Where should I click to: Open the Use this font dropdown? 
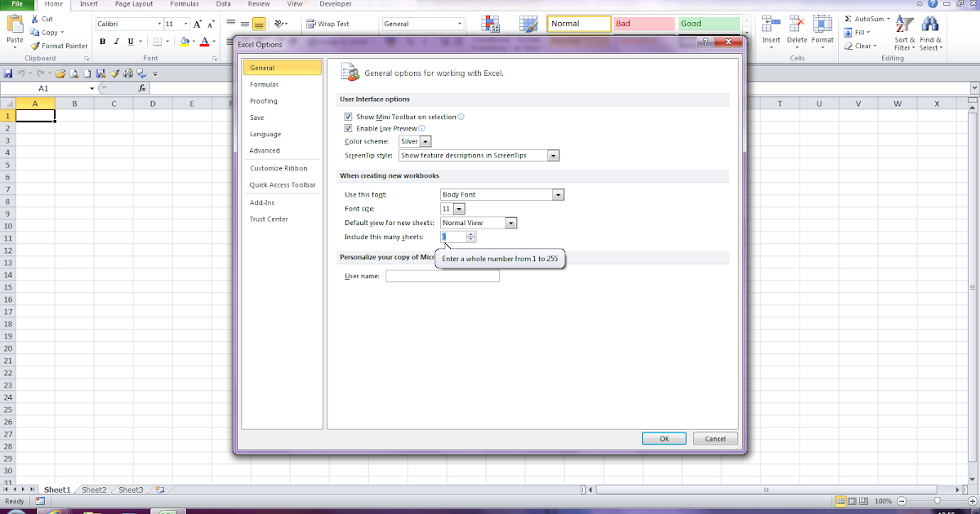[x=558, y=194]
